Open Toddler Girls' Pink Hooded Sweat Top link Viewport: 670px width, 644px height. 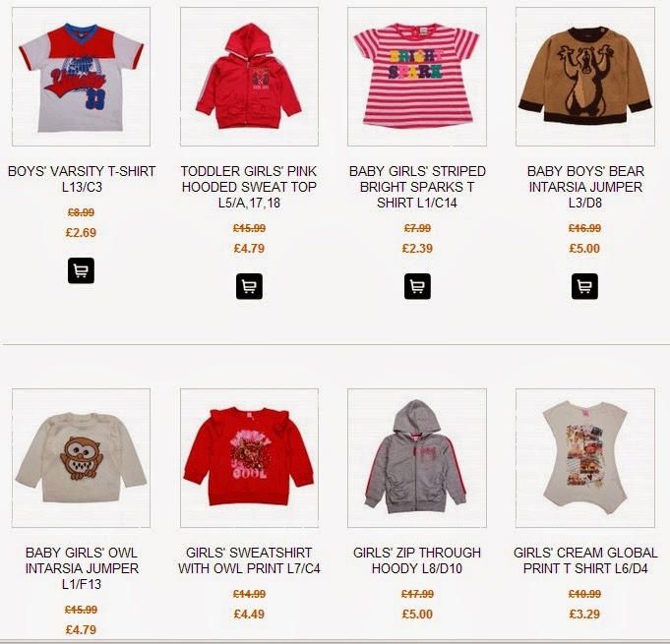(x=249, y=187)
